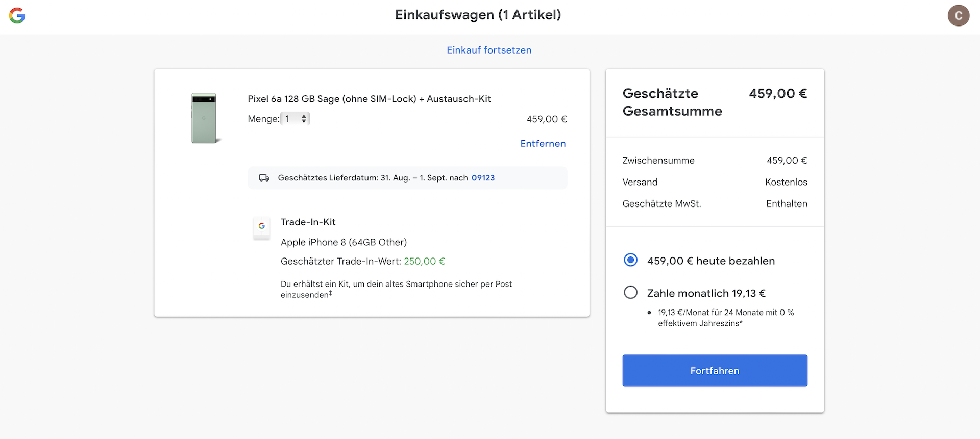This screenshot has height=439, width=980.
Task: Select '459,00 € heute bezahlen' option
Action: [631, 260]
